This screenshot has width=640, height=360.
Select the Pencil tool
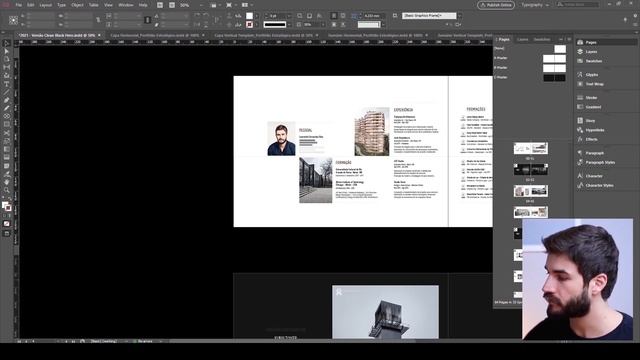point(6,109)
